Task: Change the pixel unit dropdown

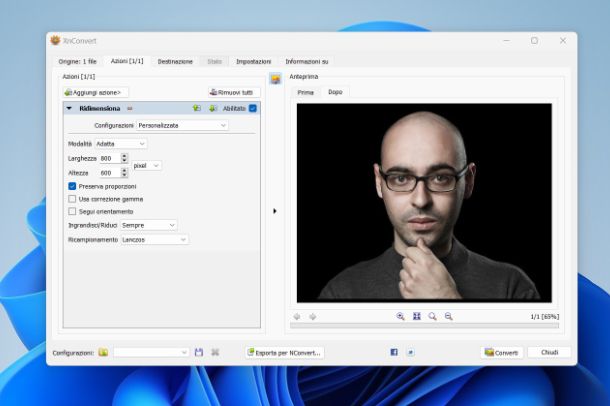Action: click(147, 166)
